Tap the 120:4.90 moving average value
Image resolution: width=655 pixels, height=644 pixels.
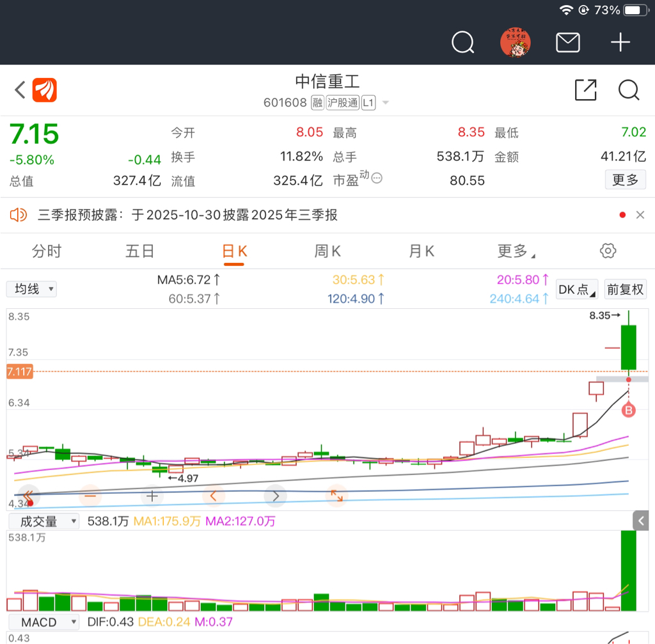coord(356,299)
